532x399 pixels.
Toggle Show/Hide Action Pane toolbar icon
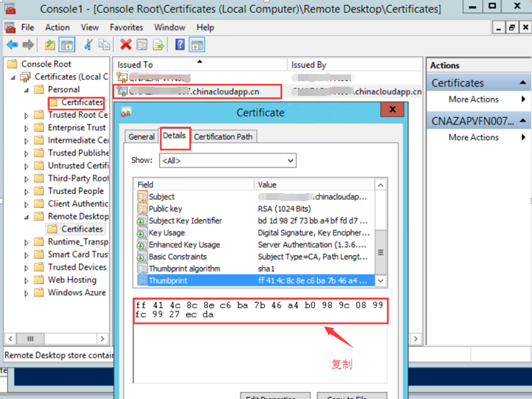[x=196, y=45]
